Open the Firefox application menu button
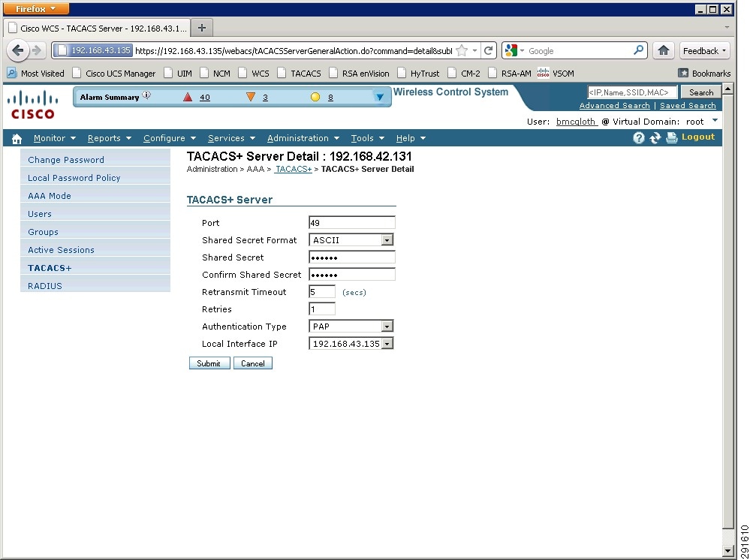Viewport: 750px width, 560px height. (35, 8)
